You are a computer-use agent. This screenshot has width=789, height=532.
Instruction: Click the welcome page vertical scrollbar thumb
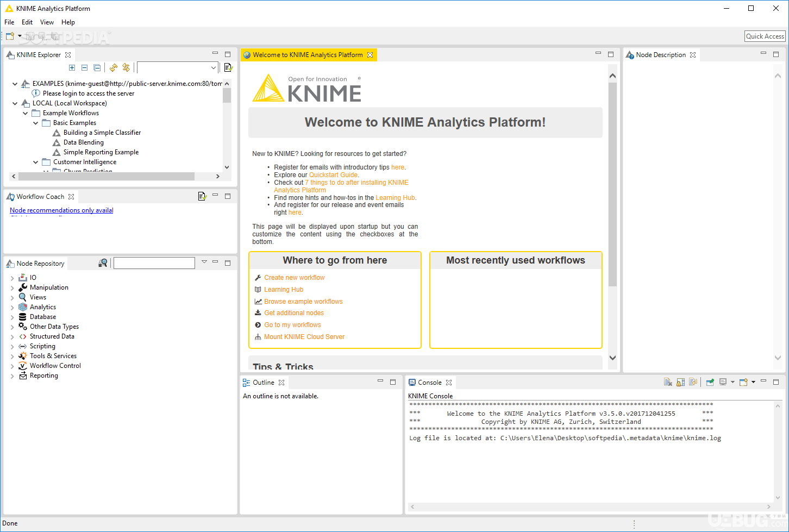613,185
